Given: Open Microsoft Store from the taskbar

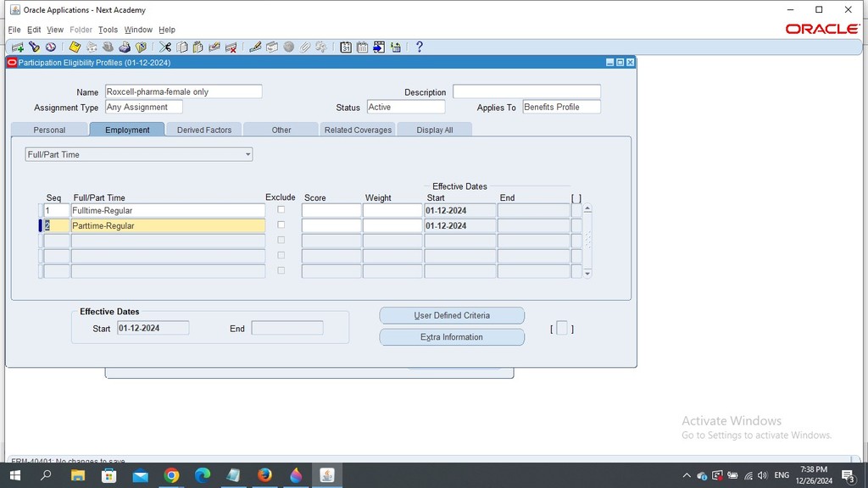Looking at the screenshot, I should tap(109, 475).
